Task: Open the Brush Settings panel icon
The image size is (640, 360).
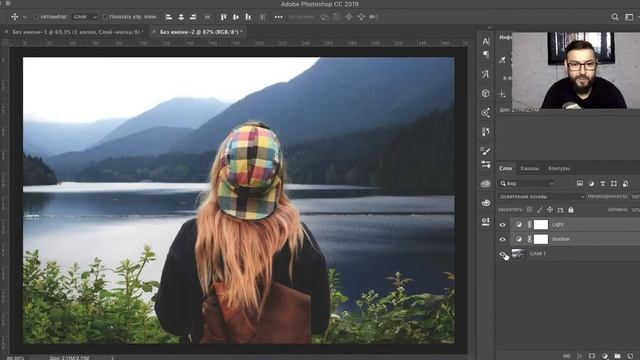Action: [485, 151]
